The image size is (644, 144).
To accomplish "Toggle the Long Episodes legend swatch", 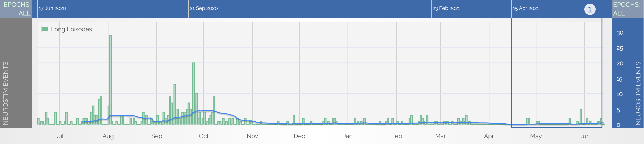I will pyautogui.click(x=45, y=29).
